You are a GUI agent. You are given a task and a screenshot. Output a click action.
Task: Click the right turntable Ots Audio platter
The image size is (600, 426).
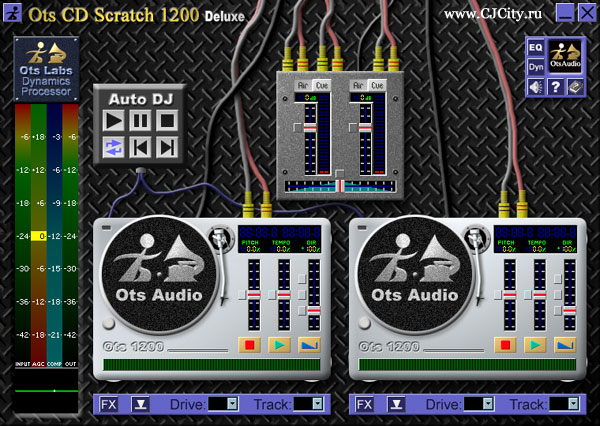[x=415, y=275]
